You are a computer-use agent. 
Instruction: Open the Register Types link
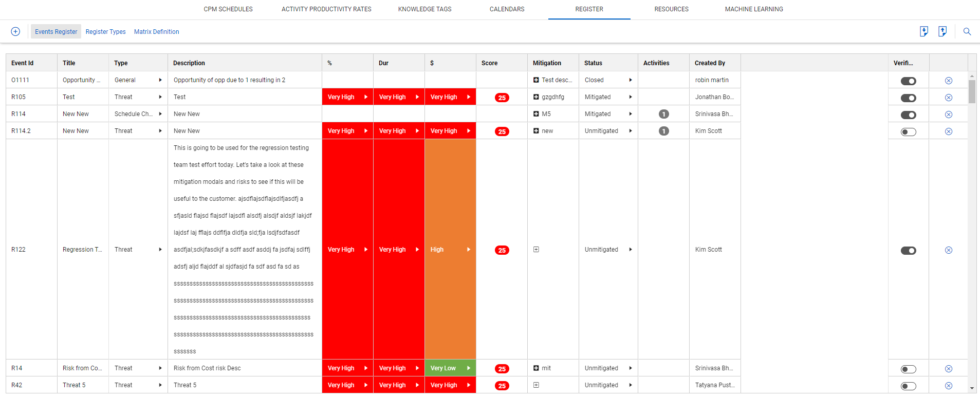pyautogui.click(x=105, y=32)
